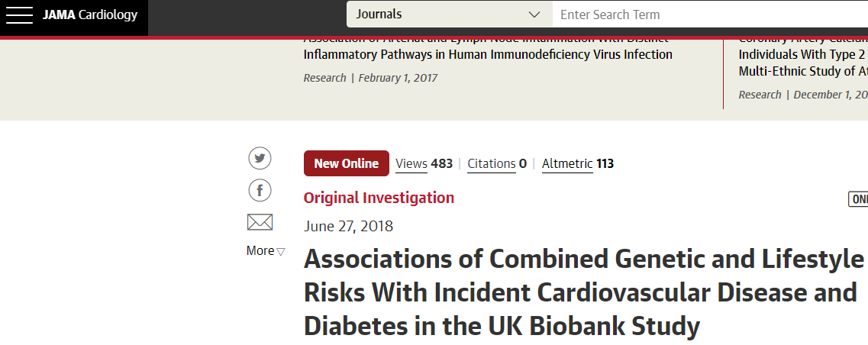Viewport: 868px width, 345px height.
Task: Click the Research label dated February 1, 2017
Action: [324, 78]
